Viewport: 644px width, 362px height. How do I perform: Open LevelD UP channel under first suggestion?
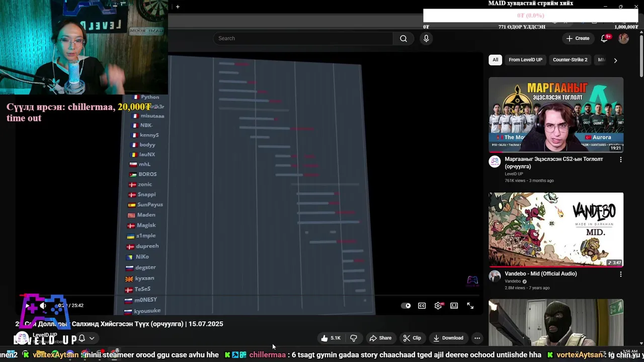514,174
